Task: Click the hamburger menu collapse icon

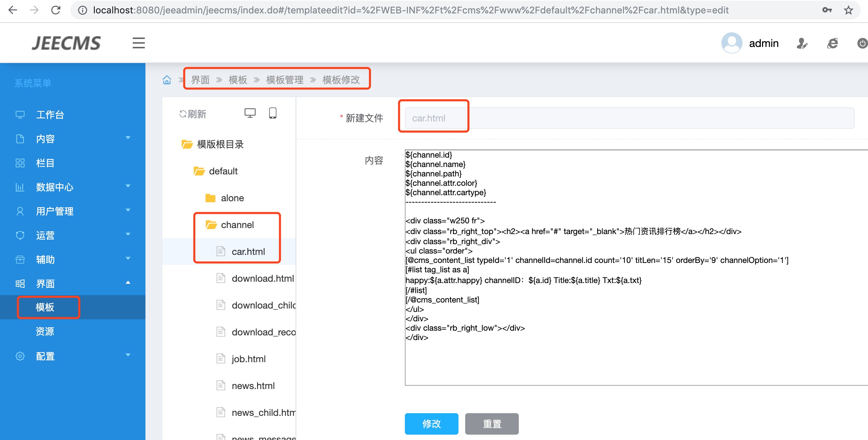Action: (x=138, y=43)
